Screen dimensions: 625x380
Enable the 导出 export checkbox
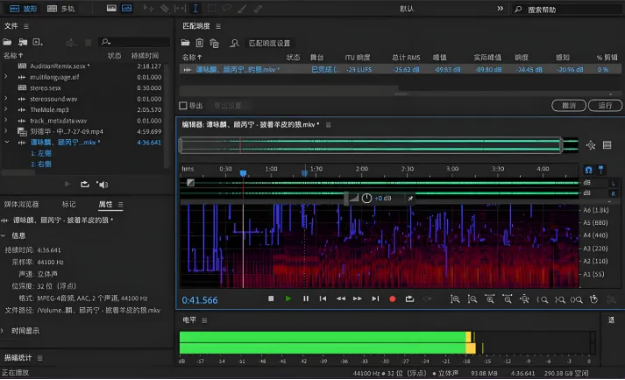tap(183, 106)
